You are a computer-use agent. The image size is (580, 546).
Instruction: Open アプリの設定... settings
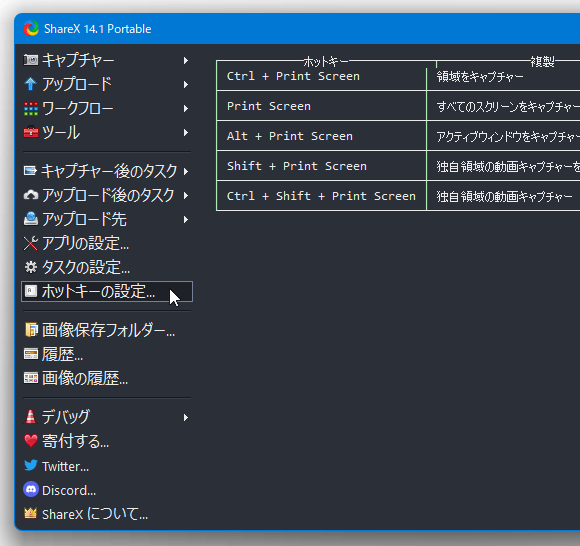click(107, 243)
